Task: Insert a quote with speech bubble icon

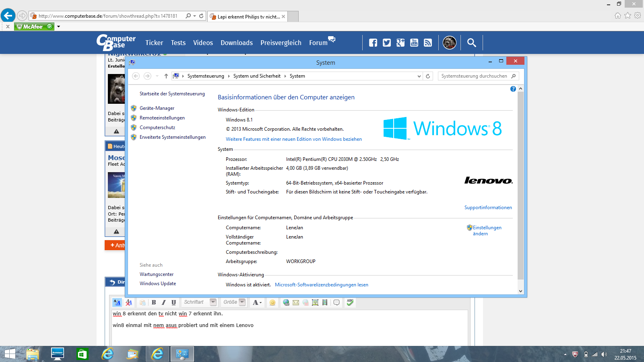Action: [336, 302]
